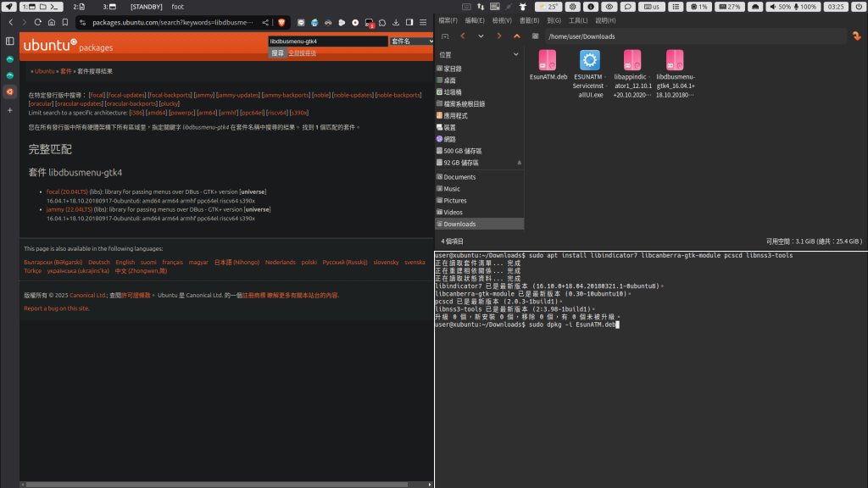The image size is (868, 488).
Task: Switch to the Ubuntu packages vertical tab
Action: pyautogui.click(x=10, y=91)
